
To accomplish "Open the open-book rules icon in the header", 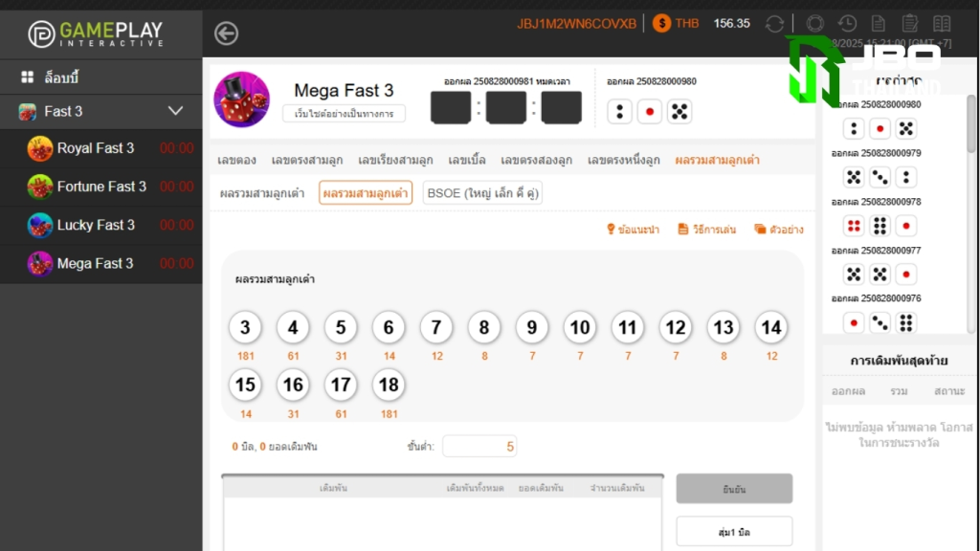I will (942, 24).
